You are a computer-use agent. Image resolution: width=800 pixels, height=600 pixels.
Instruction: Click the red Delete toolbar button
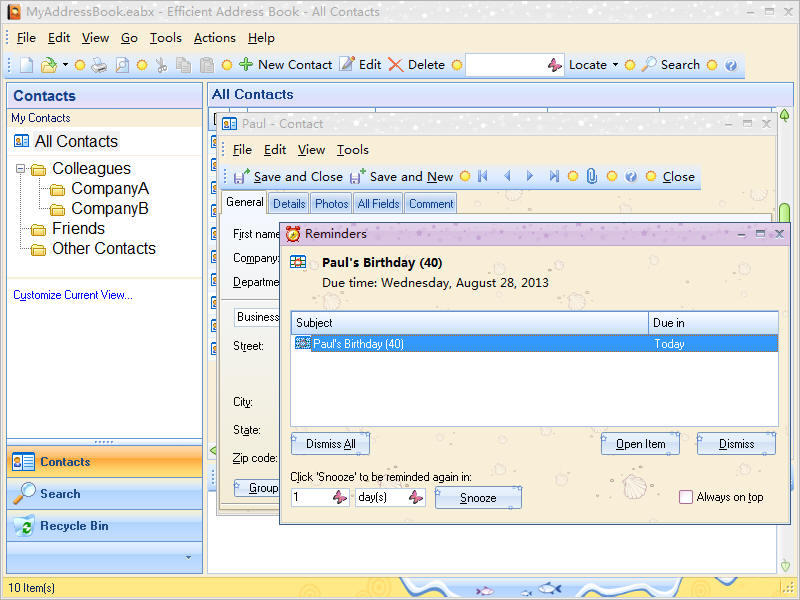pos(416,65)
